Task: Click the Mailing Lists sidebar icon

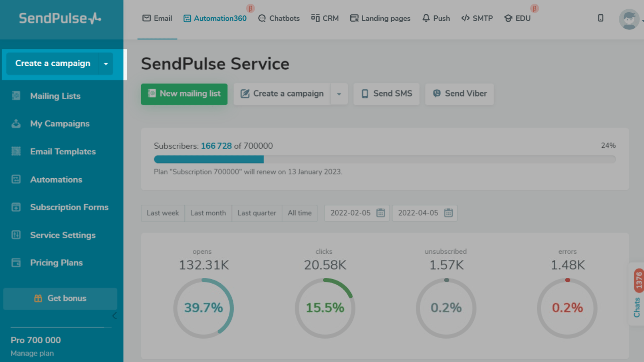Action: (x=16, y=96)
